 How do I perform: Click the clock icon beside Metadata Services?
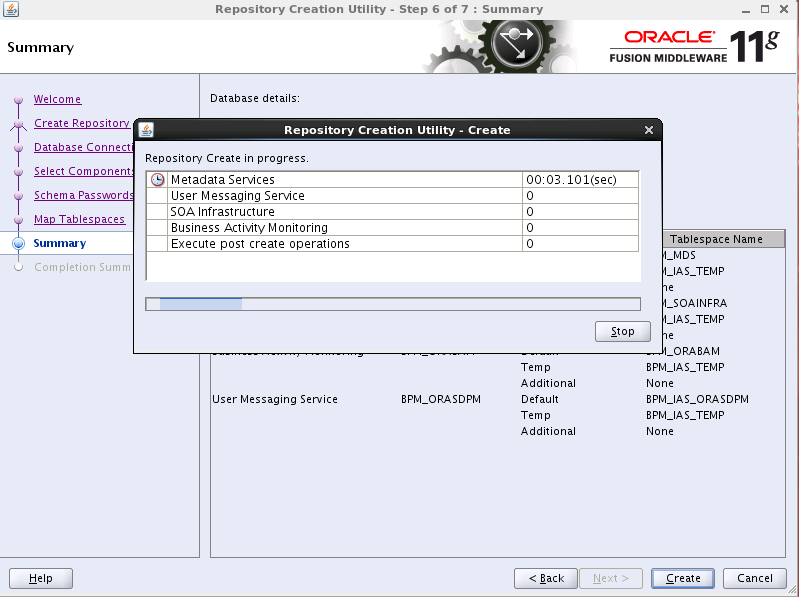coord(158,180)
